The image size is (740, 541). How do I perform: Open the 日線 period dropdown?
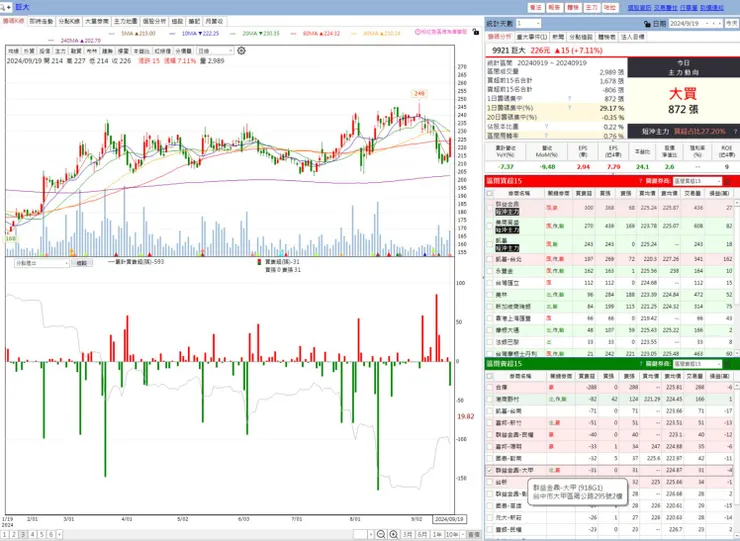click(x=215, y=51)
